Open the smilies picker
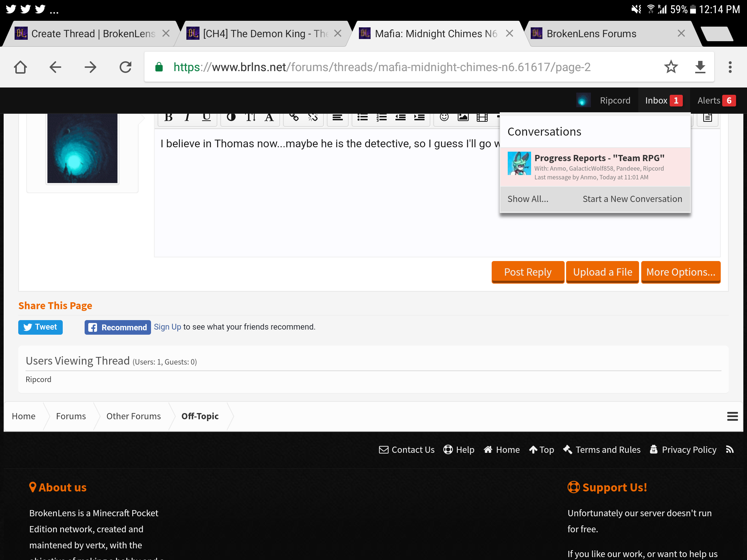Image resolution: width=747 pixels, height=560 pixels. pyautogui.click(x=444, y=117)
